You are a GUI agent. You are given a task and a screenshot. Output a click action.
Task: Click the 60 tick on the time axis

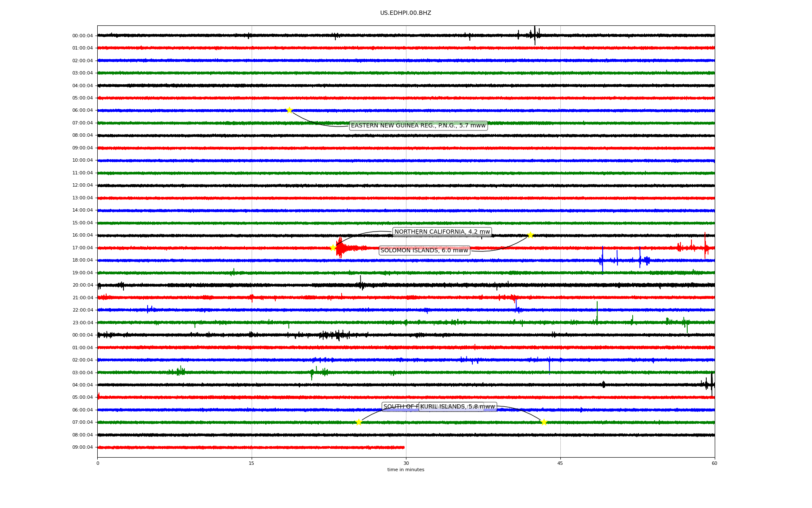(714, 463)
